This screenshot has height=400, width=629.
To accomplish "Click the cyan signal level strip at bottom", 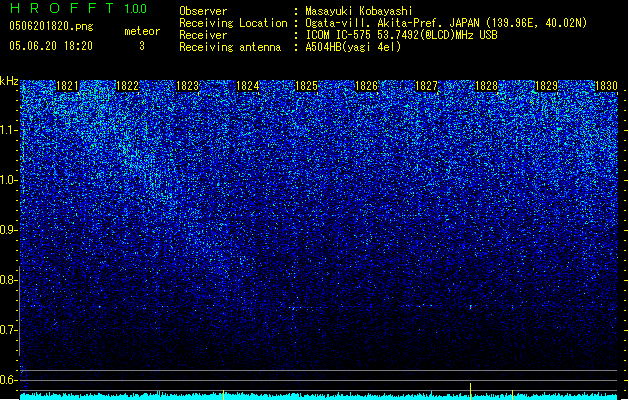I will point(319,396).
